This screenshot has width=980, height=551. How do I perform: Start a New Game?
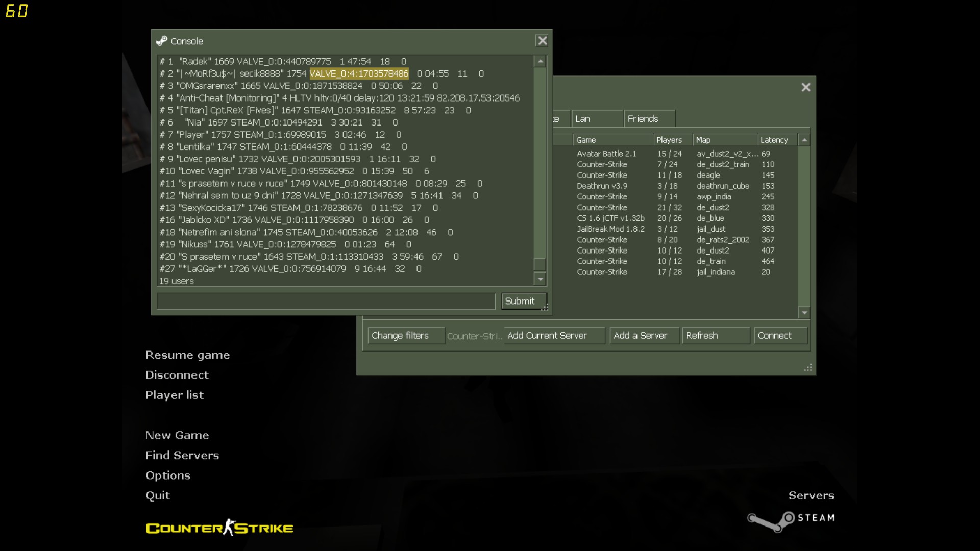coord(177,435)
